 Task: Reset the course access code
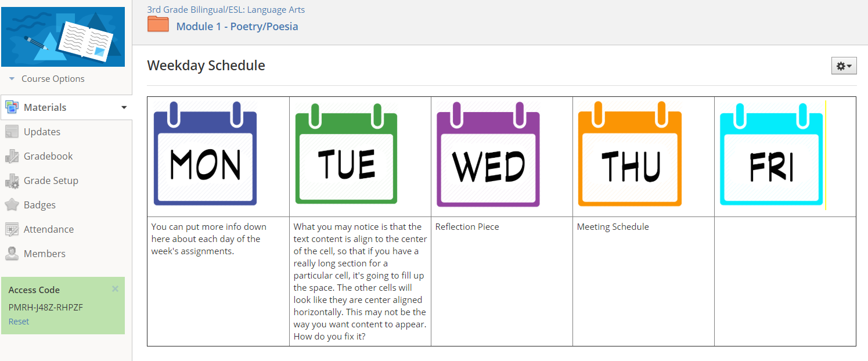point(19,322)
